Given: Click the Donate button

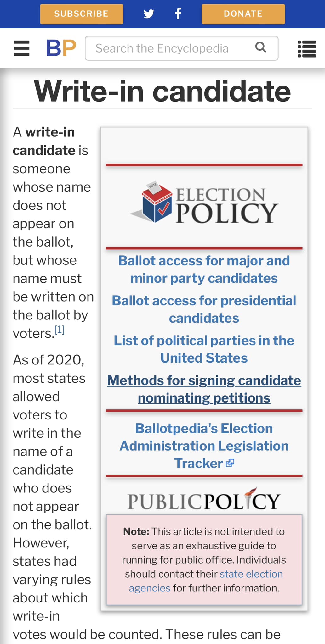Looking at the screenshot, I should (243, 14).
